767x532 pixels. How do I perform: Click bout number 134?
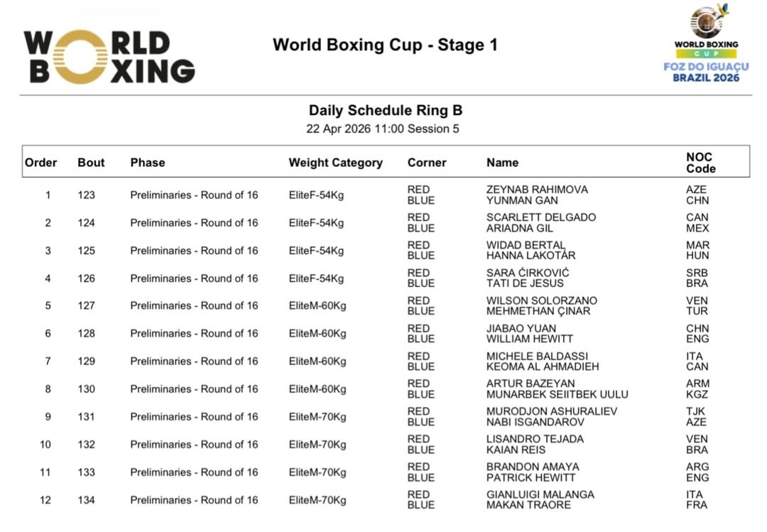(x=87, y=500)
